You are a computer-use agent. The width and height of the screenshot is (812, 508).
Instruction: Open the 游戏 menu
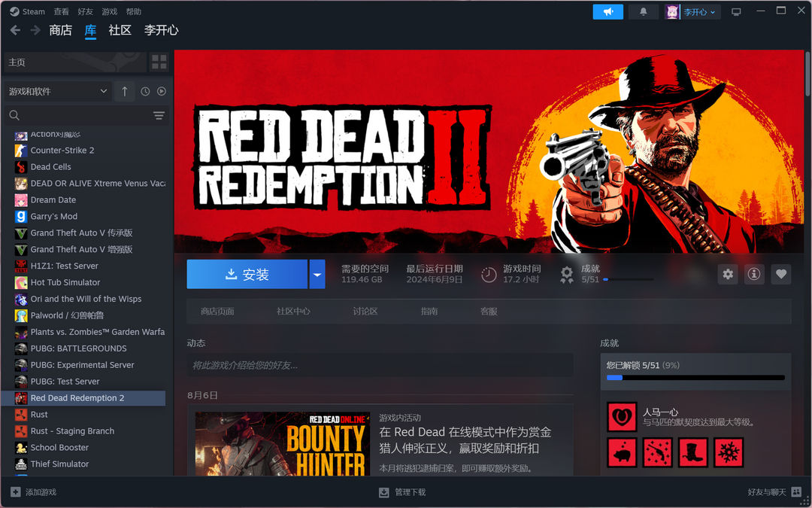[109, 11]
